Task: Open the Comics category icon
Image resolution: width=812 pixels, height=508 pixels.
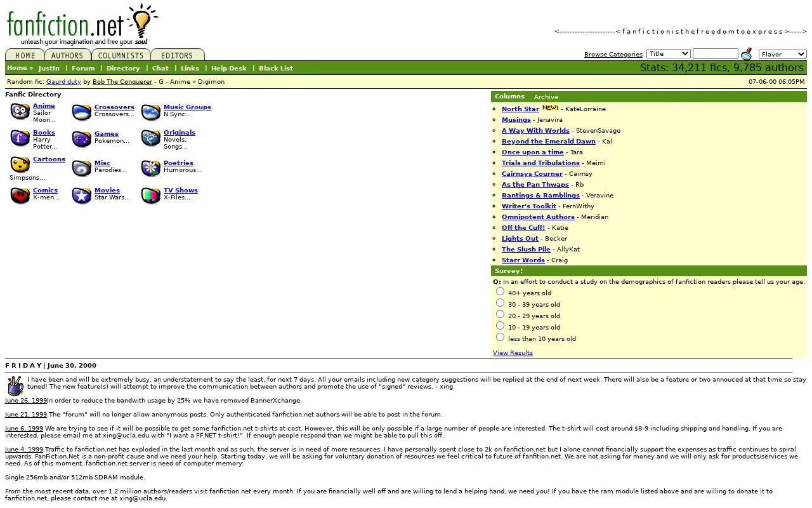Action: point(20,196)
